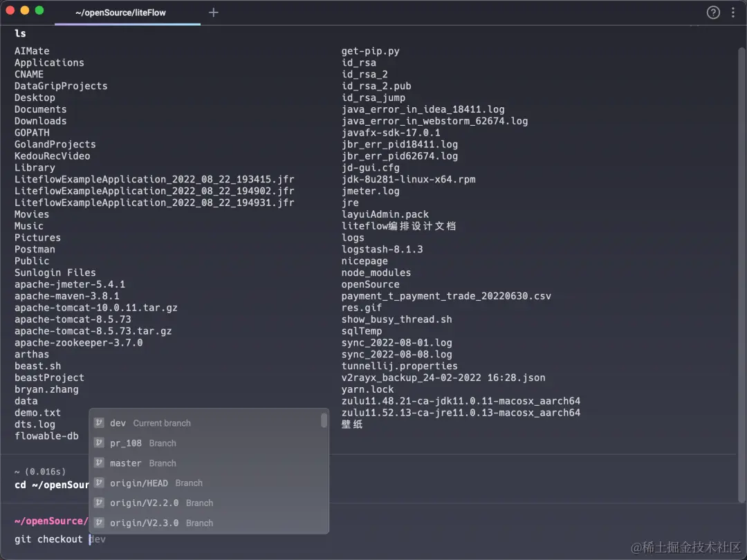Click the ls command block header

click(x=20, y=33)
